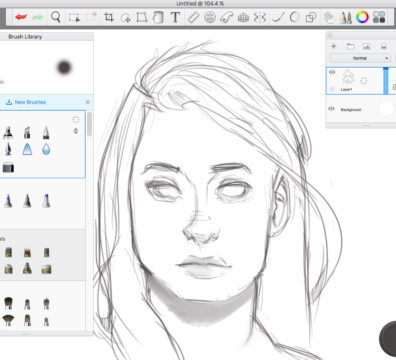Open brush set dotted-circle marking menu

coord(76,120)
